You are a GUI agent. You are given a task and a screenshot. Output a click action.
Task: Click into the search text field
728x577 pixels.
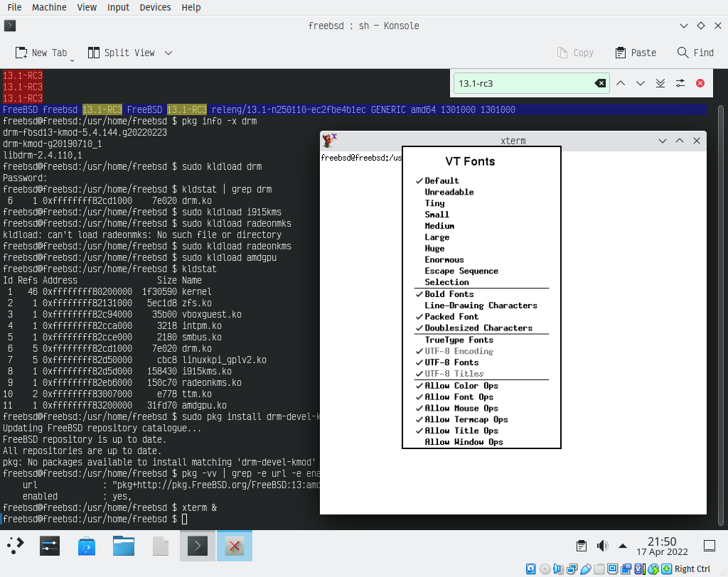point(523,83)
